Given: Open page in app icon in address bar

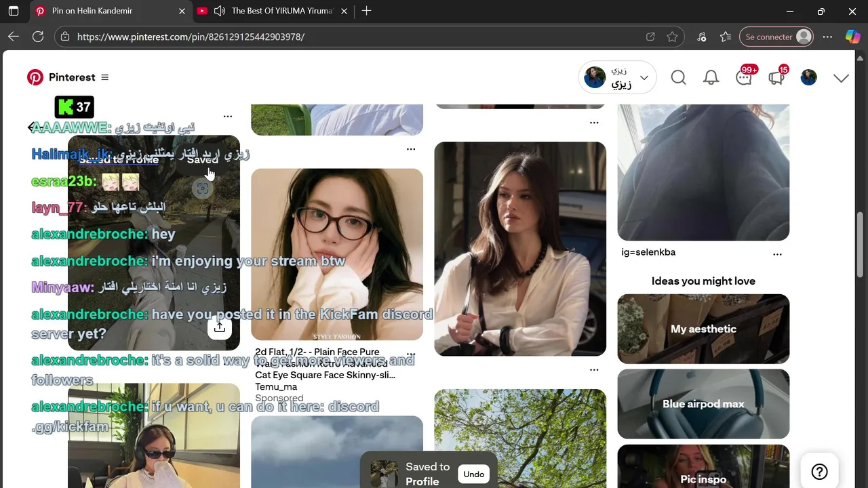Looking at the screenshot, I should 650,37.
